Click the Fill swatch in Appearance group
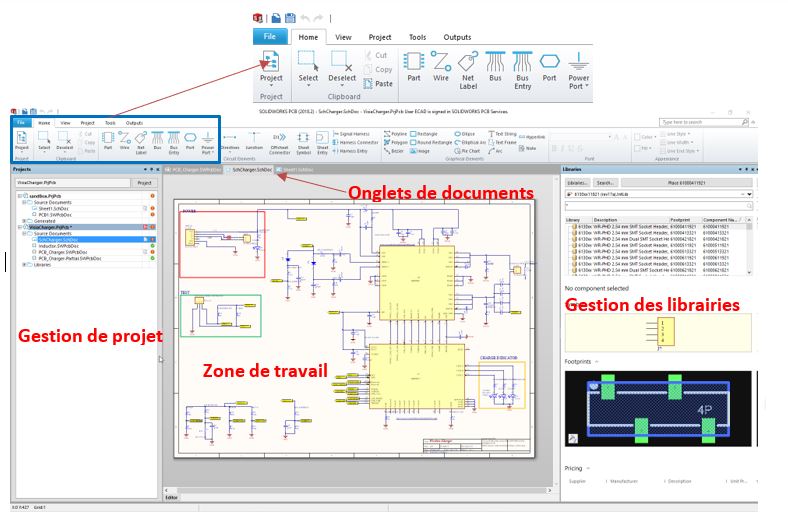 click(637, 148)
